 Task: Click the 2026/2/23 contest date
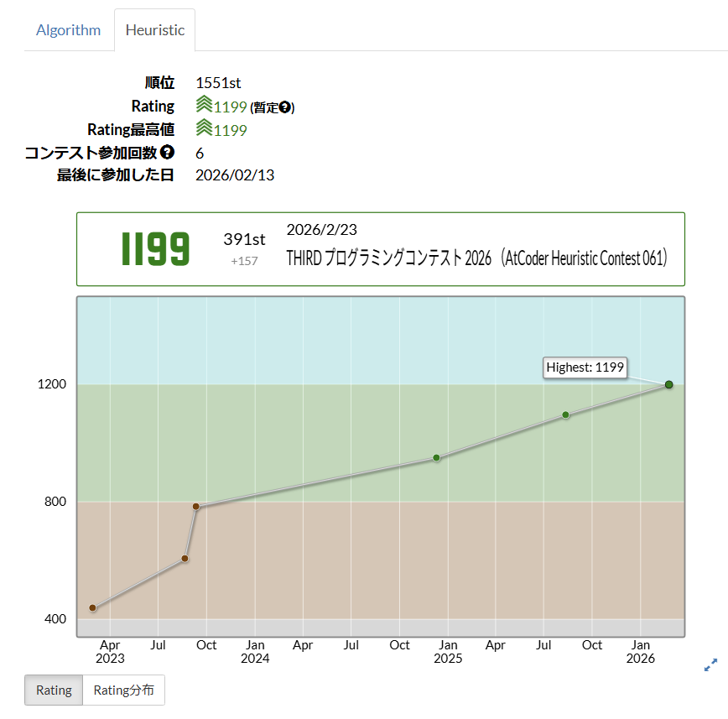coord(322,229)
